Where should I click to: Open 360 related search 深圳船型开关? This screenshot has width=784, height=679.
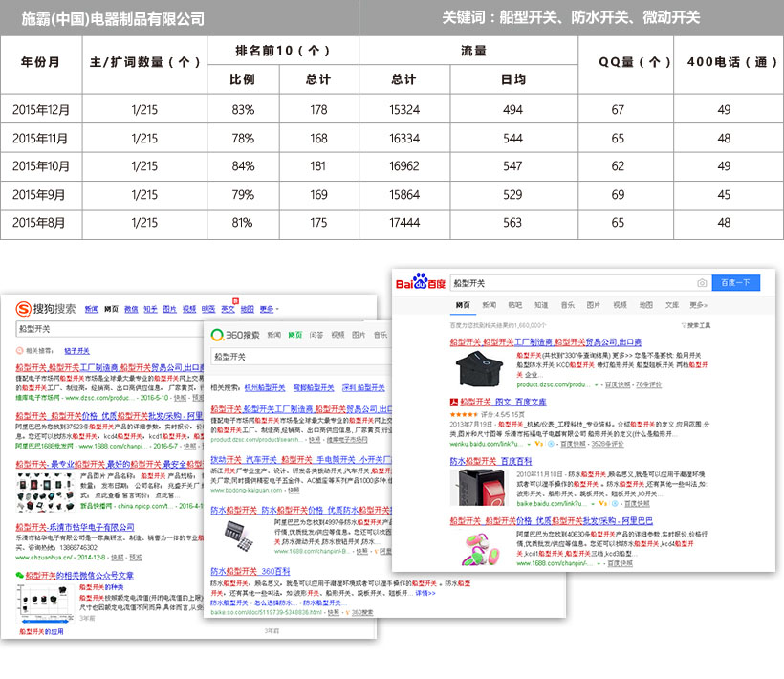click(x=363, y=388)
